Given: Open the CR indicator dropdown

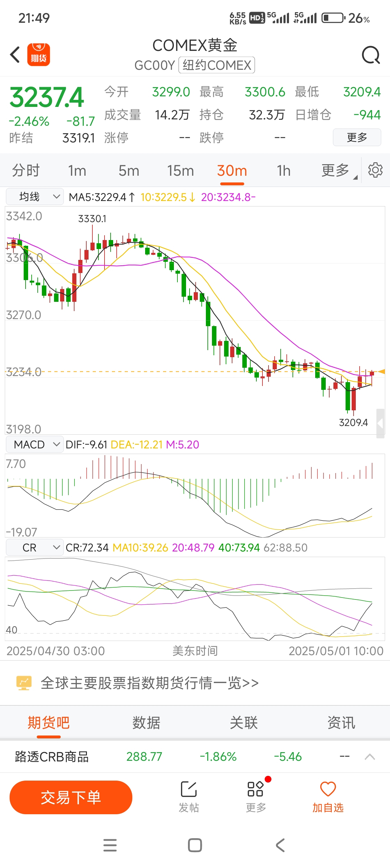Looking at the screenshot, I should pyautogui.click(x=35, y=548).
